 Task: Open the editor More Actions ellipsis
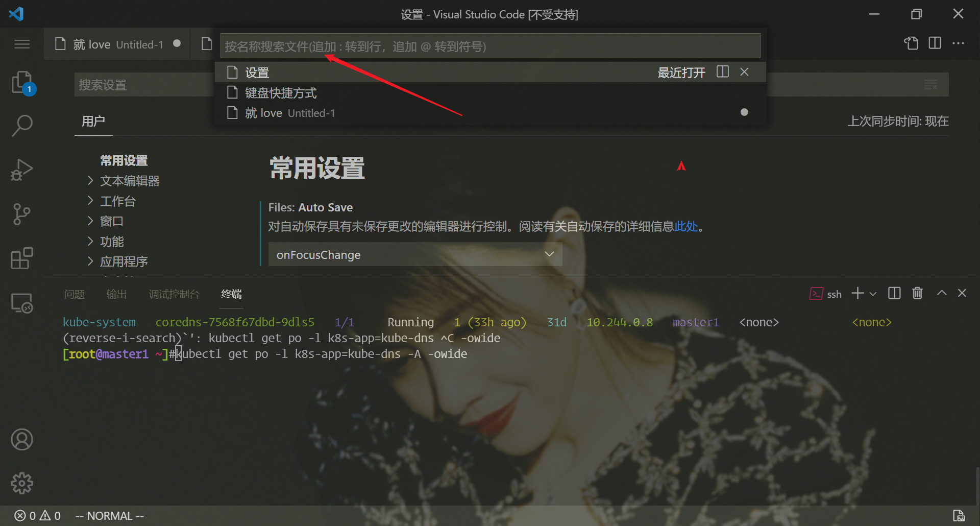[x=959, y=43]
